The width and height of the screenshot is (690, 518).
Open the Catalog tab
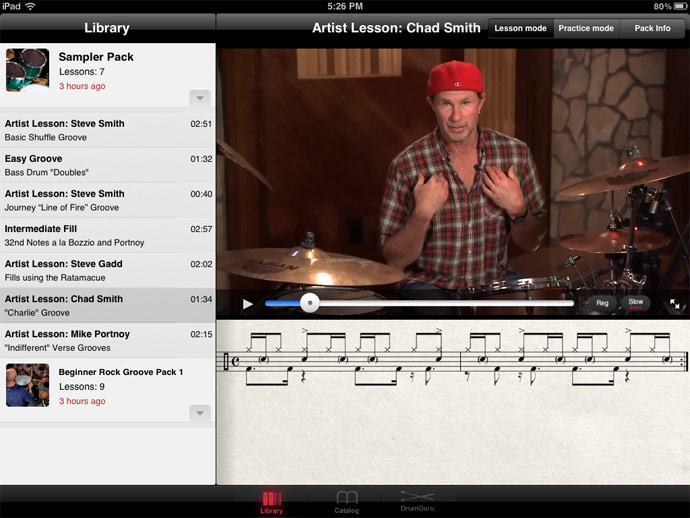click(x=347, y=502)
